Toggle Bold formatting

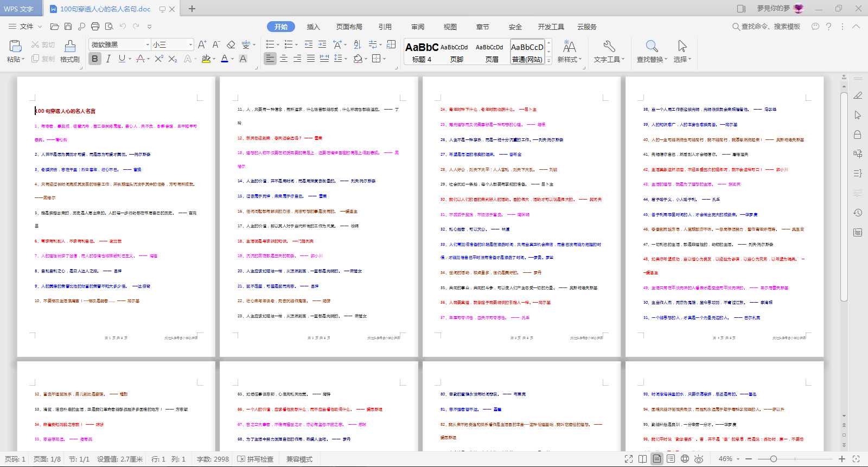click(x=95, y=59)
